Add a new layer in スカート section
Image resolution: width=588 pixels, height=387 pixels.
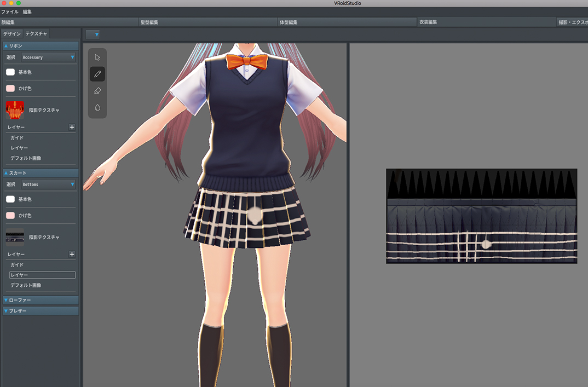[72, 255]
